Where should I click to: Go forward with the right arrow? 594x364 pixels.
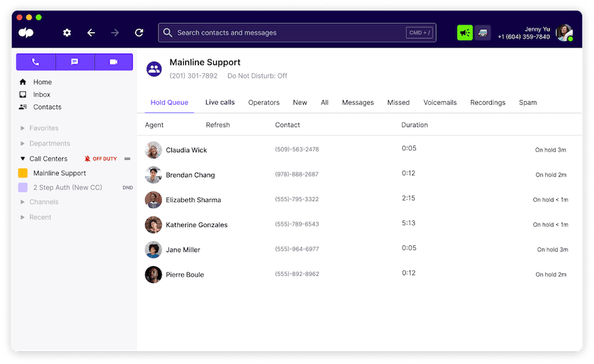tap(115, 33)
